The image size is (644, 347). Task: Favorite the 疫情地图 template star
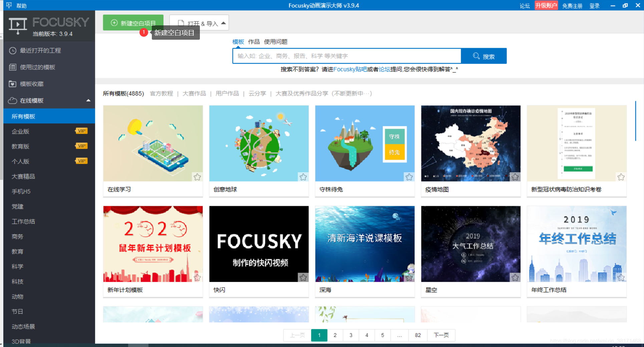pyautogui.click(x=515, y=177)
